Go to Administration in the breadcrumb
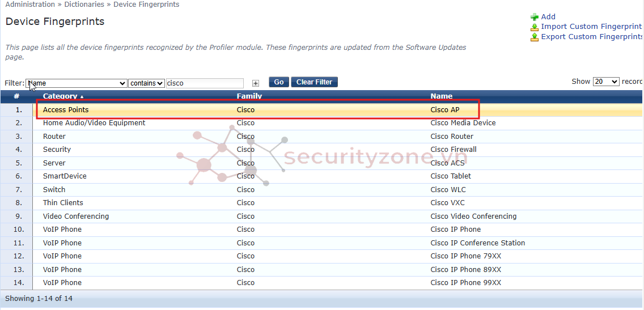 pyautogui.click(x=30, y=5)
